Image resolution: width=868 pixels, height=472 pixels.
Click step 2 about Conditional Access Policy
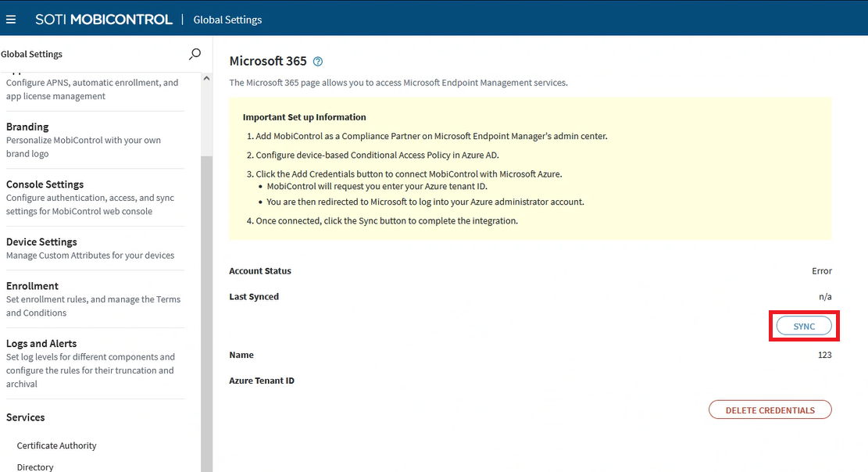373,155
